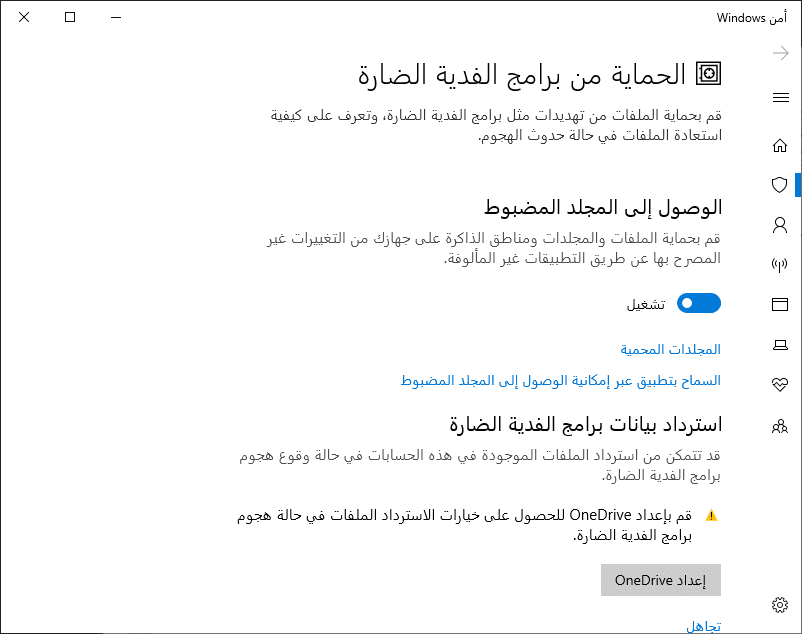This screenshot has height=634, width=802.
Task: Click the الوصول إلى المجلد المضبوط heading
Action: 603,208
